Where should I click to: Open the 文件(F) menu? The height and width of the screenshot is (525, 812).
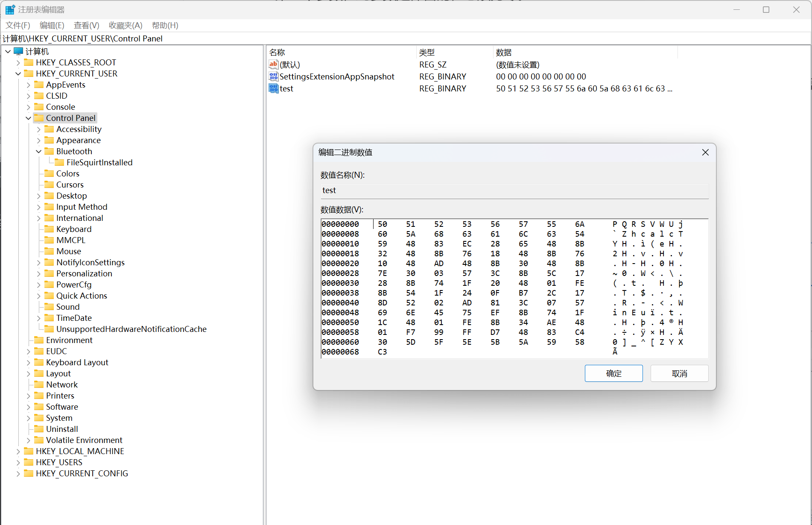tap(18, 25)
